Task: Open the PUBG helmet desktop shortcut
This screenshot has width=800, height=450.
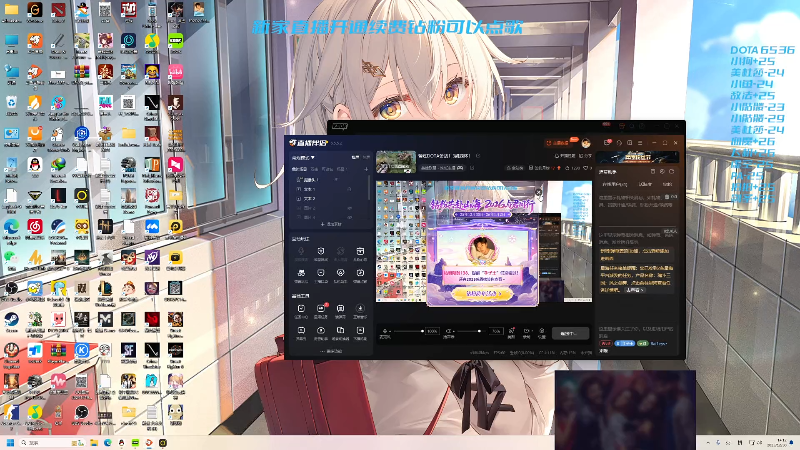Action: point(129,164)
